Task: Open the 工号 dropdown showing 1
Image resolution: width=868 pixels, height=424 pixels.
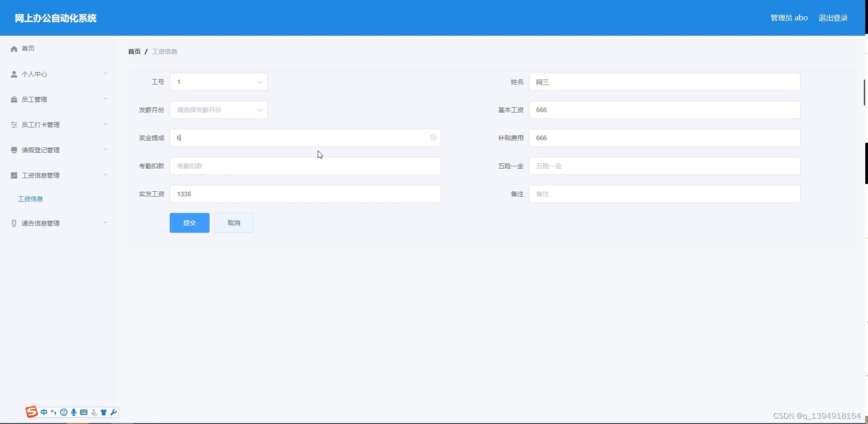Action: coord(219,82)
